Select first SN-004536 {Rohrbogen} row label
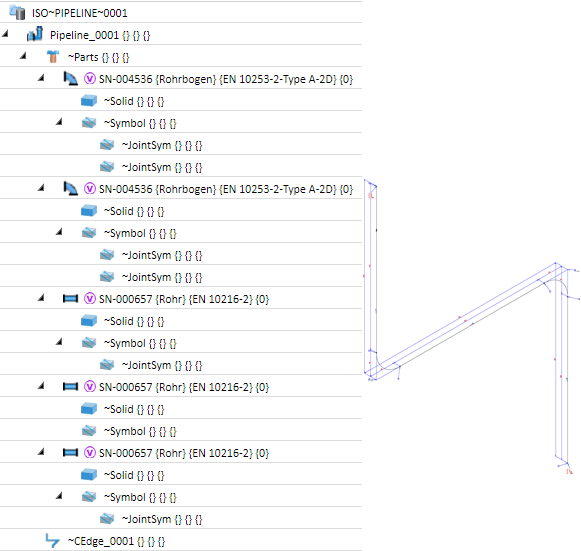The image size is (581, 551). point(226,79)
